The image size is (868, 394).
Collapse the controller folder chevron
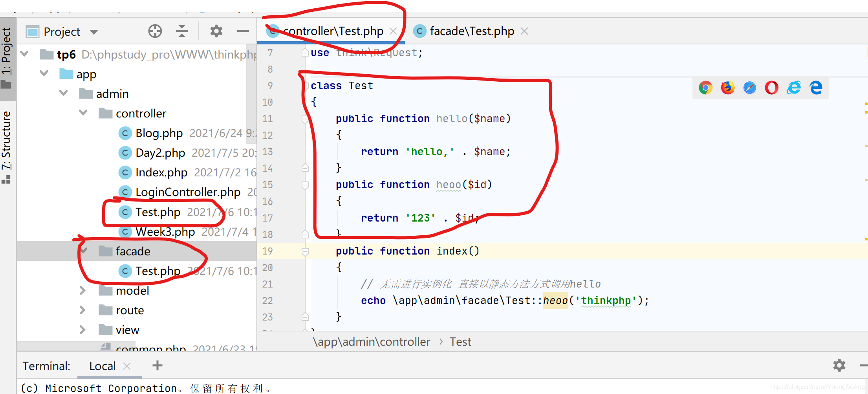click(83, 113)
